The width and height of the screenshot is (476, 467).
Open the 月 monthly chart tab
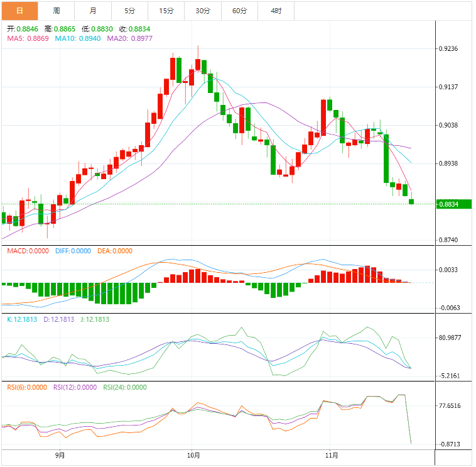(93, 11)
